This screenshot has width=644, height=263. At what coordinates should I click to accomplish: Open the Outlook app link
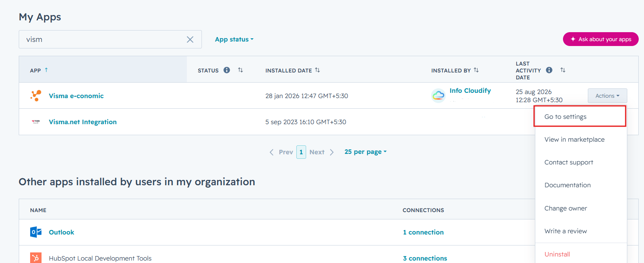(61, 232)
